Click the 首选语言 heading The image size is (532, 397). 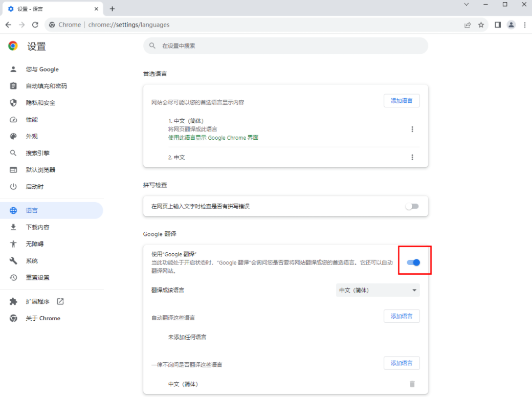click(x=154, y=74)
